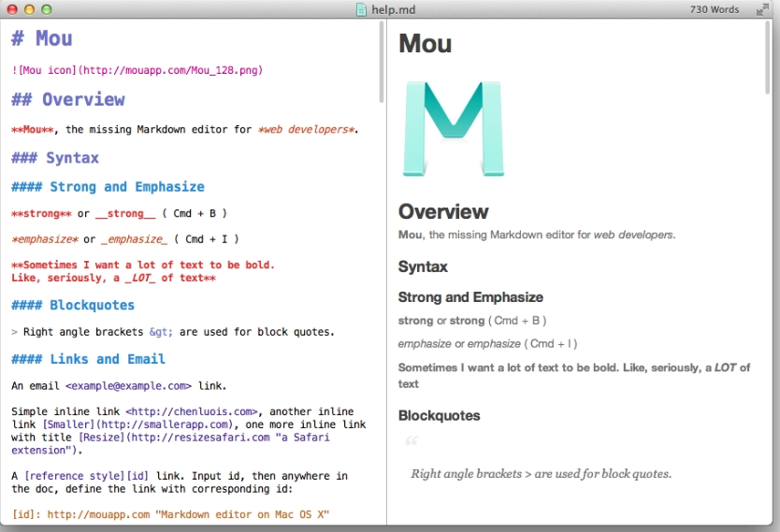Image resolution: width=780 pixels, height=532 pixels.
Task: Click the '#### Blockquotes' heading in editor
Action: pyautogui.click(x=73, y=306)
